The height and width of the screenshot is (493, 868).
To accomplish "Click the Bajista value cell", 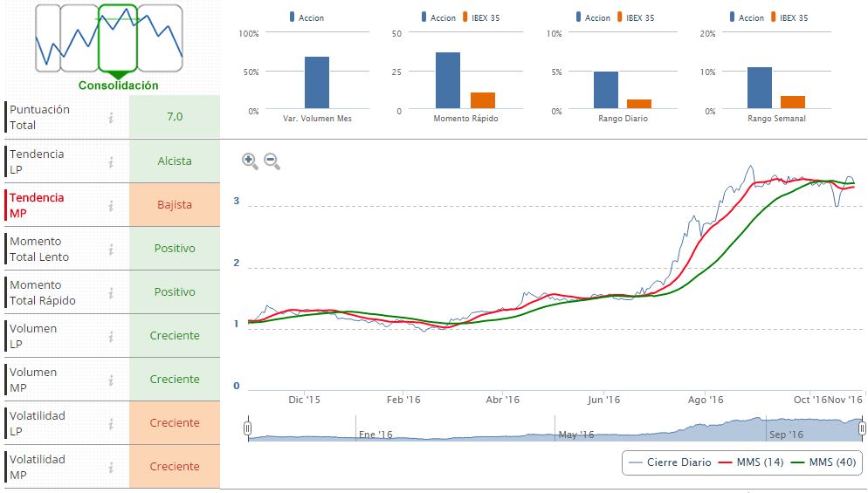I will (175, 205).
